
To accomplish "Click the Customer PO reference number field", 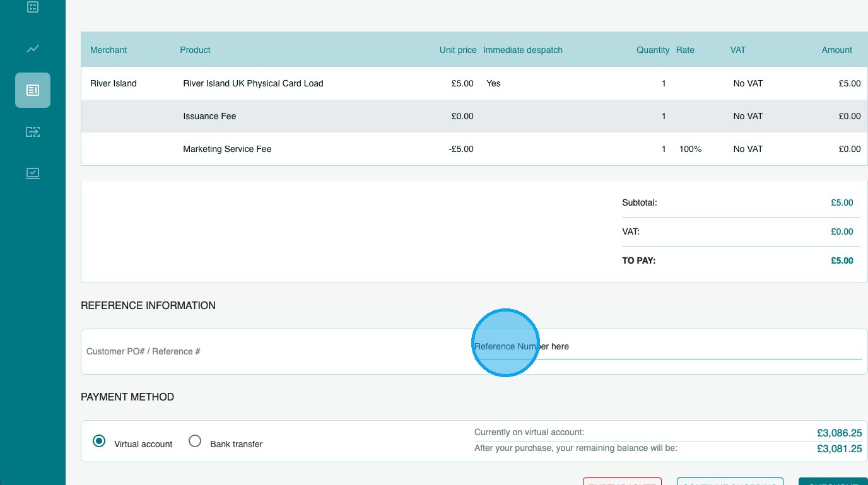I will pos(668,346).
